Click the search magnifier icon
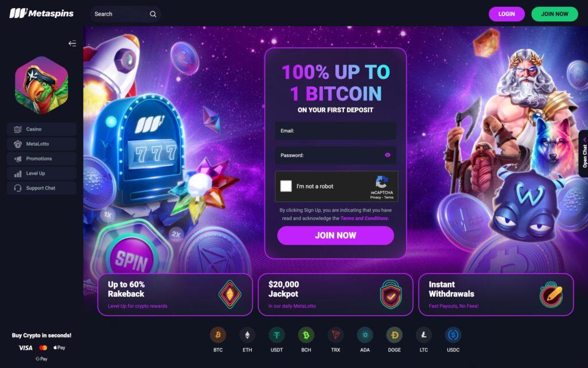 point(153,14)
